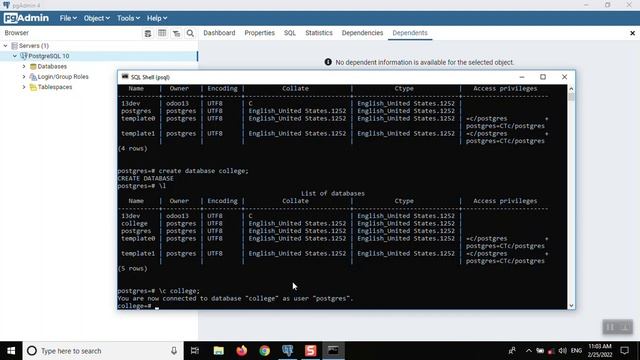Open the Help menu
This screenshot has height=360, width=640.
tap(157, 18)
